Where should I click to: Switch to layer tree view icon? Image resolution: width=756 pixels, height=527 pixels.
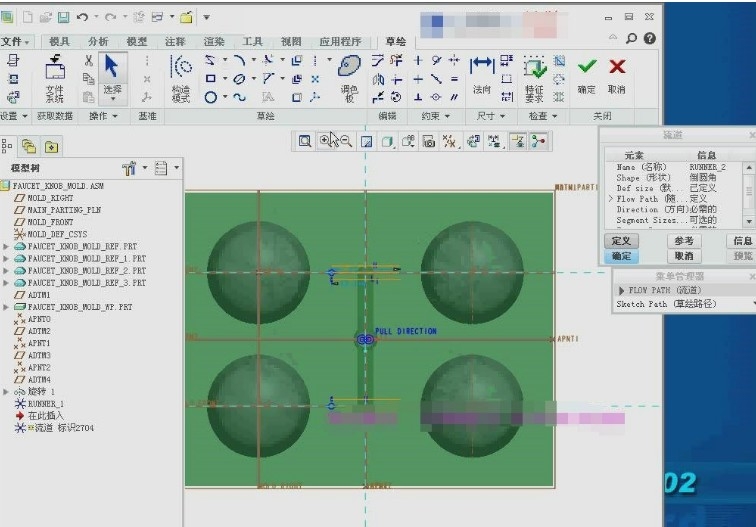[29, 146]
